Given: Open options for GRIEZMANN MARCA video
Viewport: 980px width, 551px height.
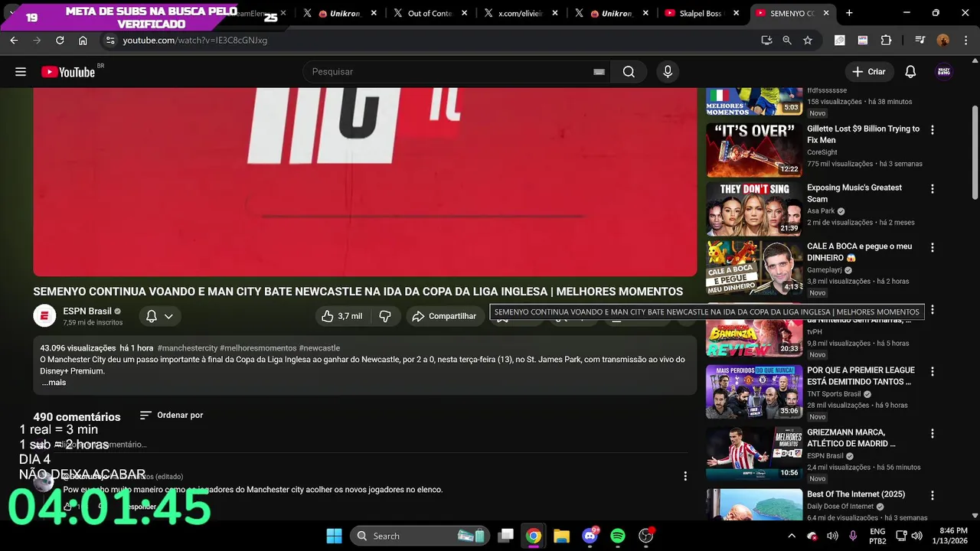Looking at the screenshot, I should pyautogui.click(x=932, y=434).
